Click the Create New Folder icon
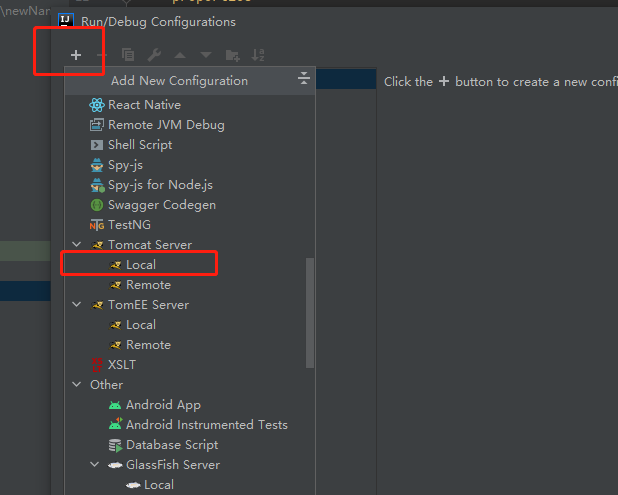This screenshot has width=618, height=495. click(x=233, y=55)
